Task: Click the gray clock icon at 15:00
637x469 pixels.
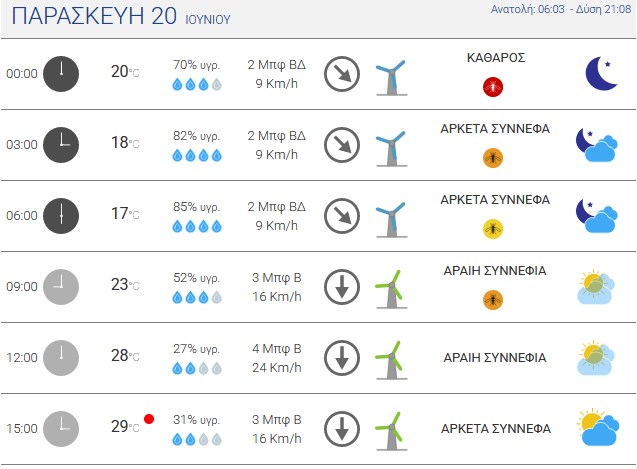Action: 61,429
